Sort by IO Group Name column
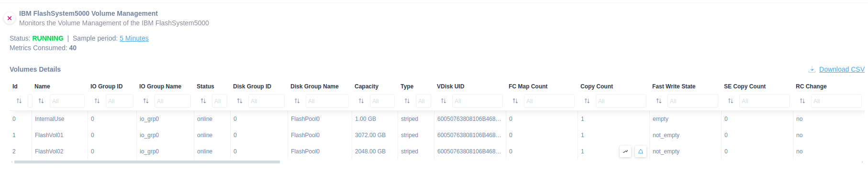This screenshot has height=172, width=868. (146, 101)
